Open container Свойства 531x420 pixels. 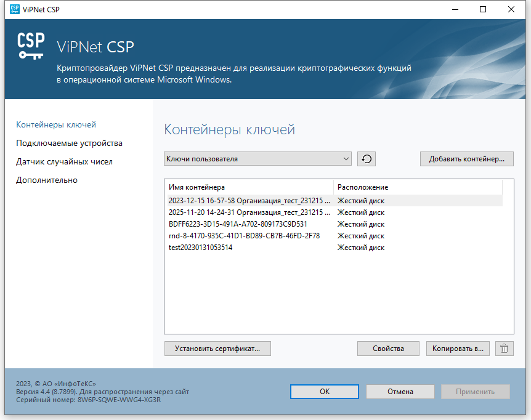388,349
